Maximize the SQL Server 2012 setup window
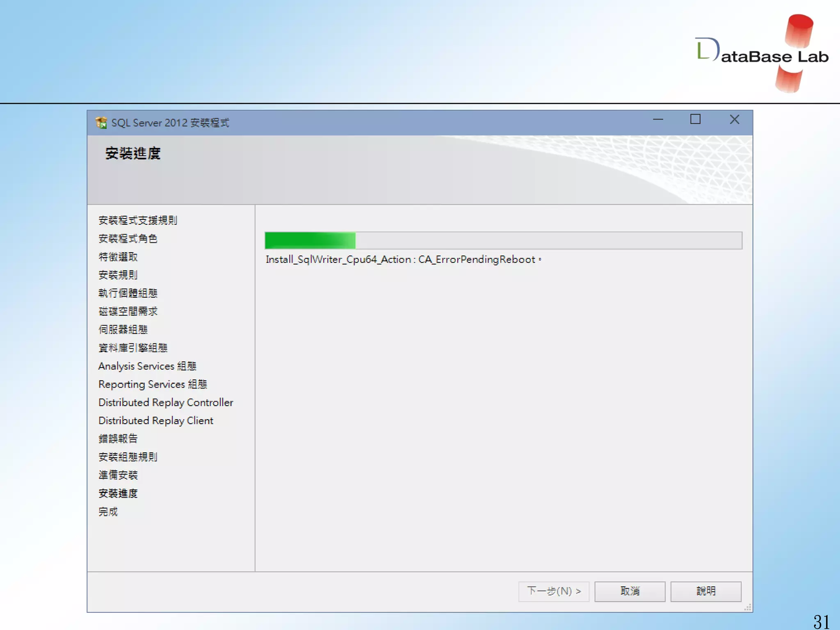The width and height of the screenshot is (840, 630). (695, 119)
